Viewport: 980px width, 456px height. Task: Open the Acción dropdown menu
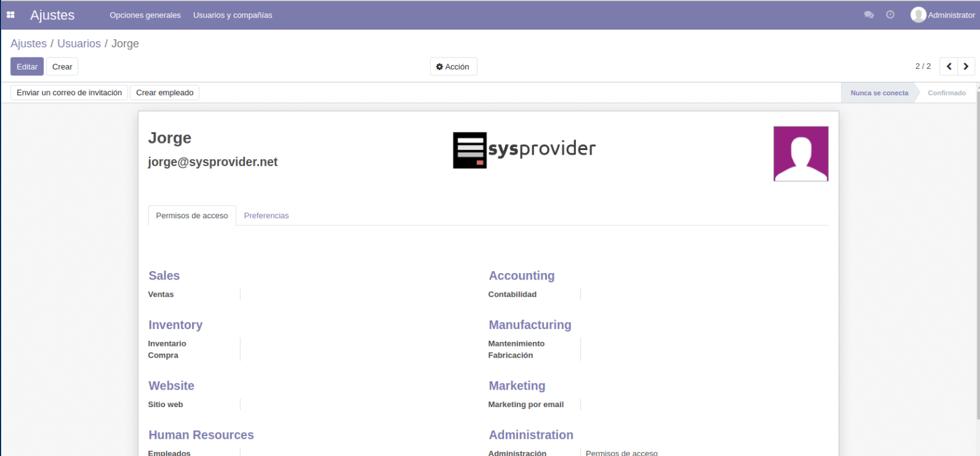(x=453, y=66)
